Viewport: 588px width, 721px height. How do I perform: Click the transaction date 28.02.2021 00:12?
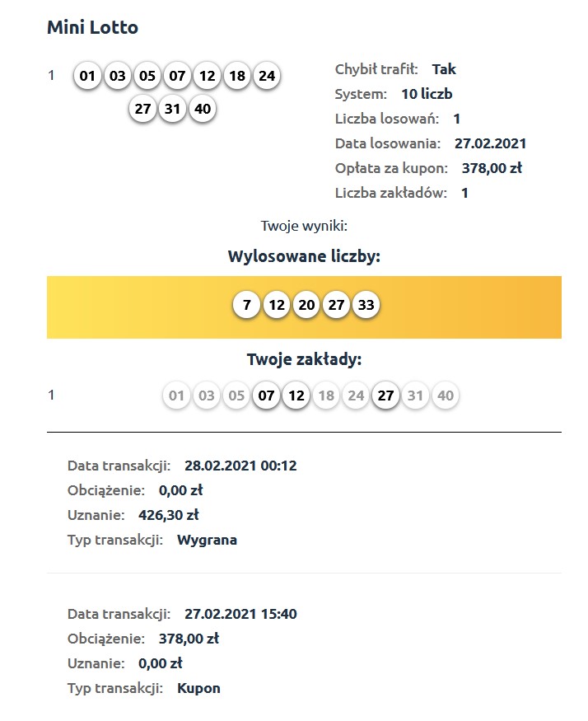[x=240, y=466]
